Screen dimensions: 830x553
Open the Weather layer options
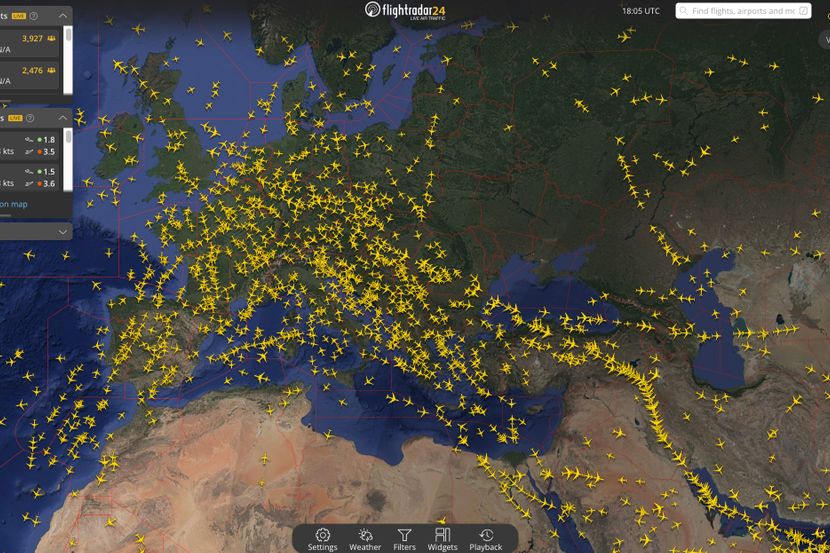(365, 539)
